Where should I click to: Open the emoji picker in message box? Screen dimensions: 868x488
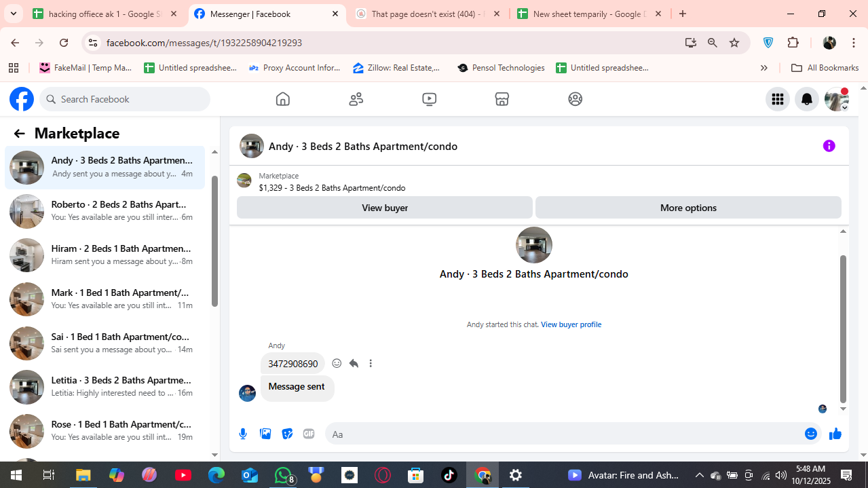pos(811,434)
